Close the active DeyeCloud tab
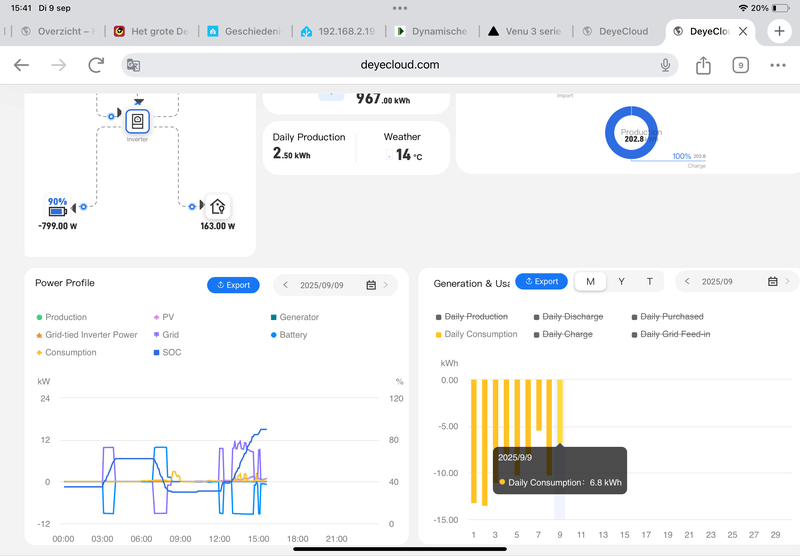Image resolution: width=800 pixels, height=556 pixels. pyautogui.click(x=743, y=31)
